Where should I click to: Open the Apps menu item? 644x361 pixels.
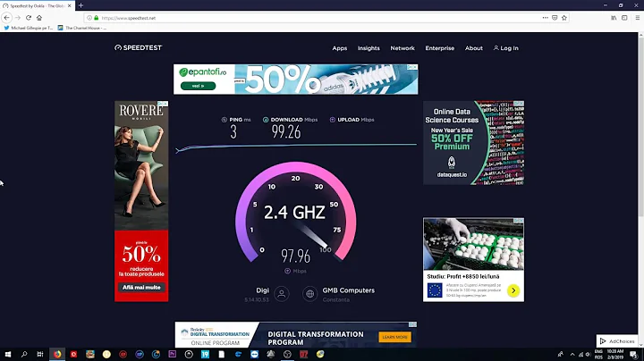point(340,48)
